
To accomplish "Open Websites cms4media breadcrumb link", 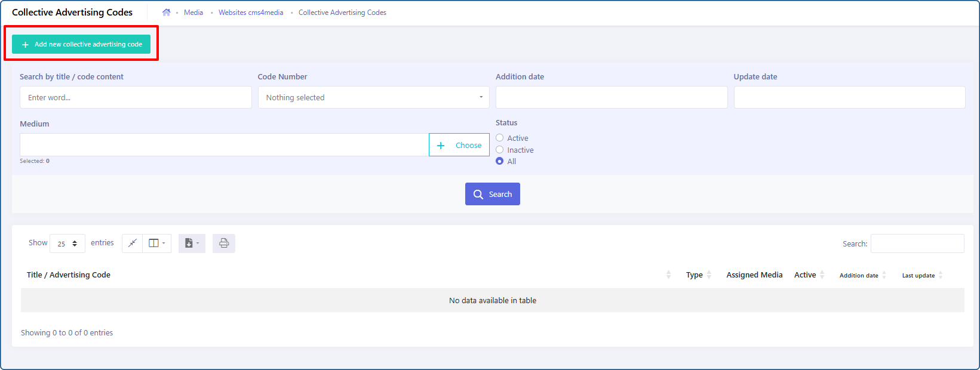I will click(251, 13).
